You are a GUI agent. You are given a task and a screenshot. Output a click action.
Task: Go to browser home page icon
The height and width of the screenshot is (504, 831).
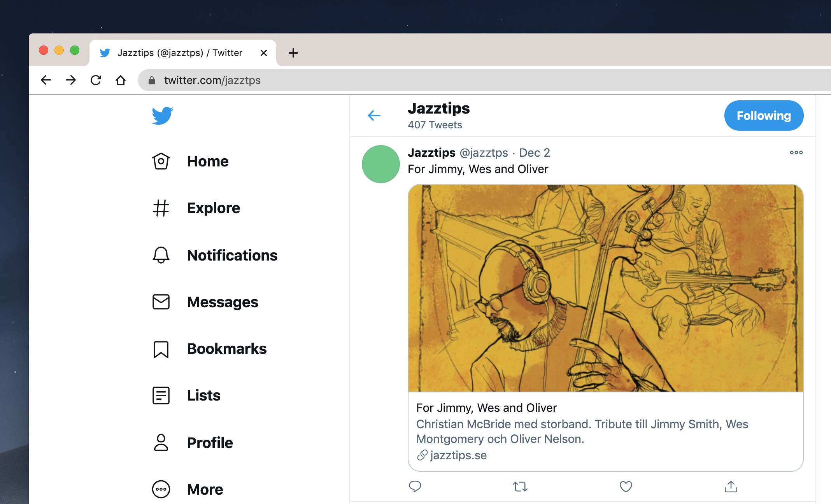coord(121,80)
